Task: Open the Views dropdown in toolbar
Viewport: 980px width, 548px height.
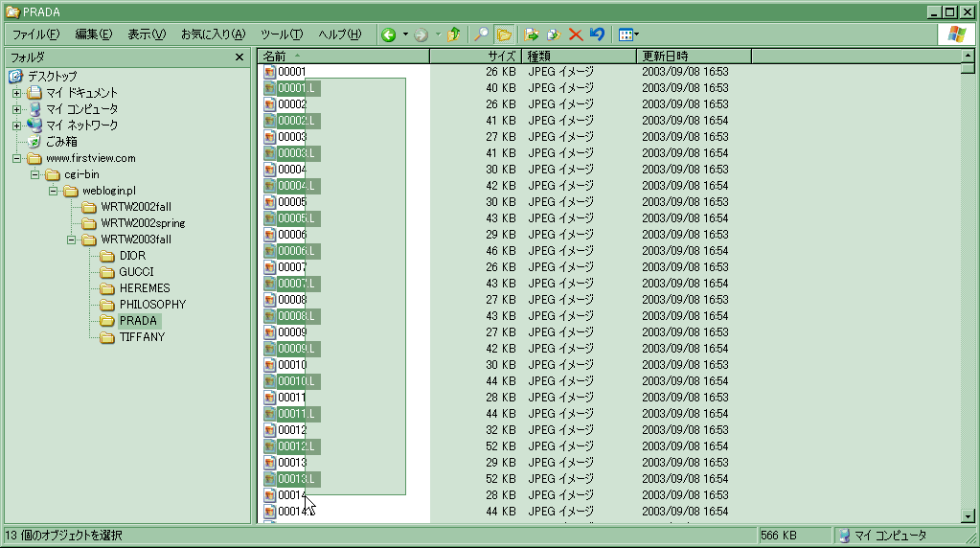Action: point(628,34)
